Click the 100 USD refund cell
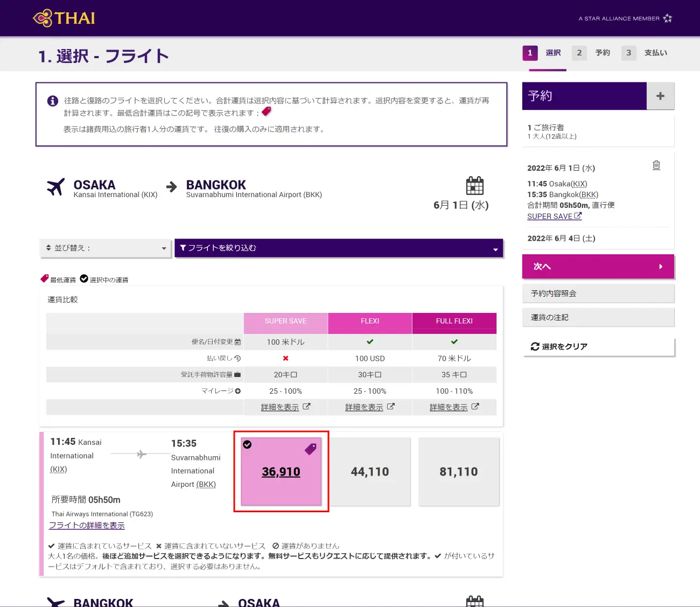The image size is (700, 607). click(370, 359)
